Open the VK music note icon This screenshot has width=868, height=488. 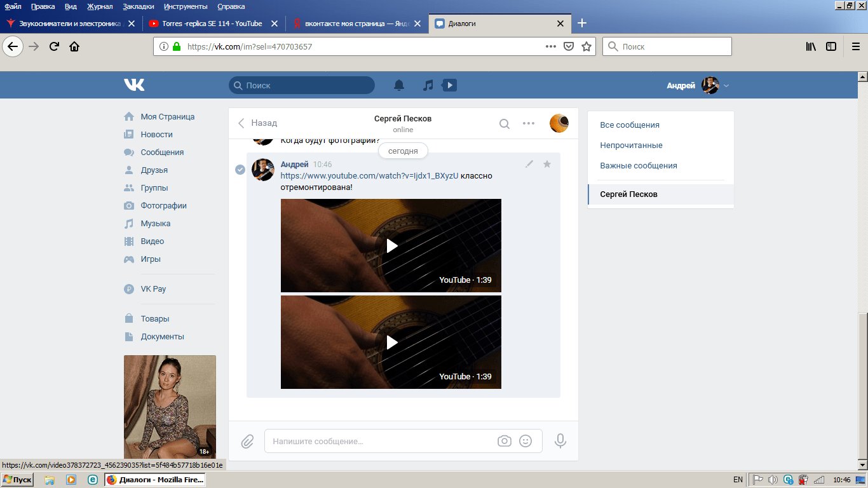[428, 85]
